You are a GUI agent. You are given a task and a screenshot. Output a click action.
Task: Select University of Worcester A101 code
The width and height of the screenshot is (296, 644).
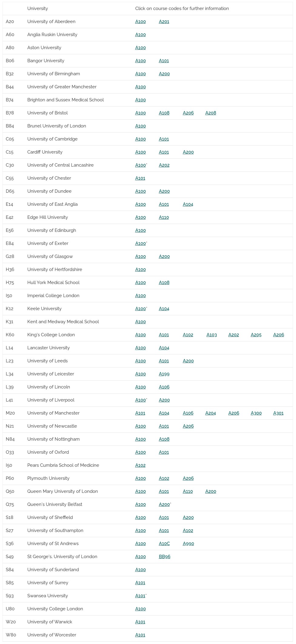click(x=140, y=635)
